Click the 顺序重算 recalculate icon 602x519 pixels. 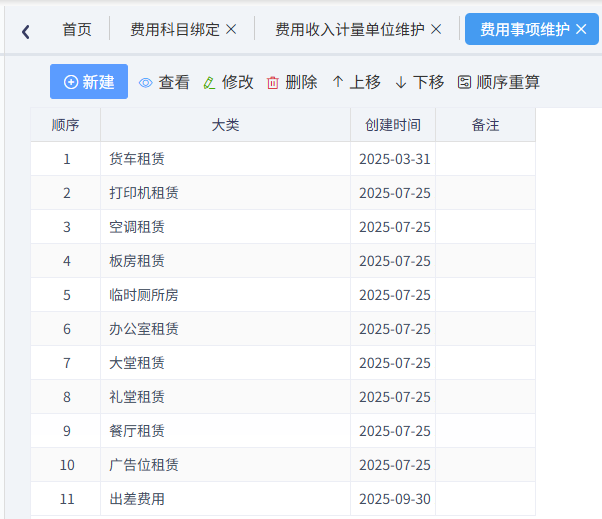[464, 83]
